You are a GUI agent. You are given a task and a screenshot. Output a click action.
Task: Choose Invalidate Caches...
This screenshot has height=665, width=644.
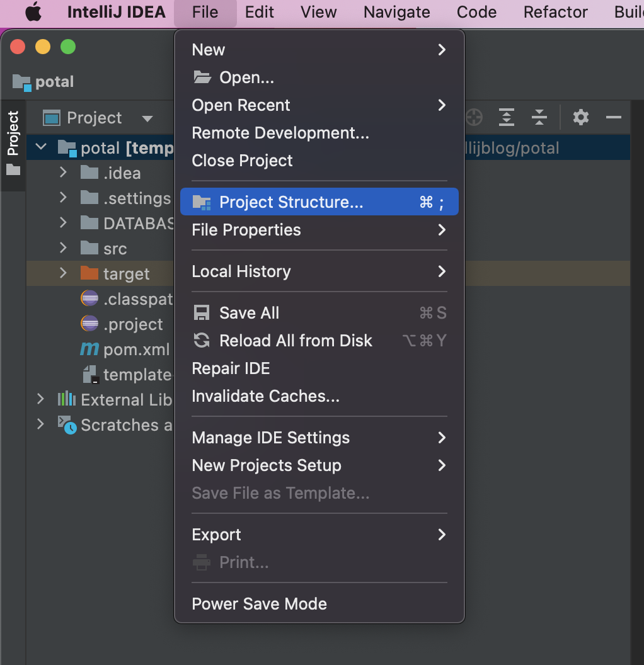(x=319, y=395)
